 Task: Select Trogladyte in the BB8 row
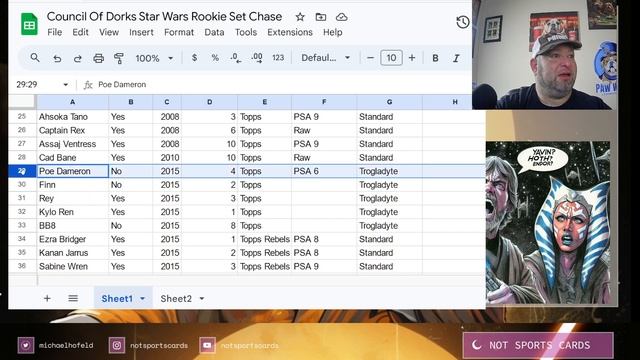(x=389, y=225)
